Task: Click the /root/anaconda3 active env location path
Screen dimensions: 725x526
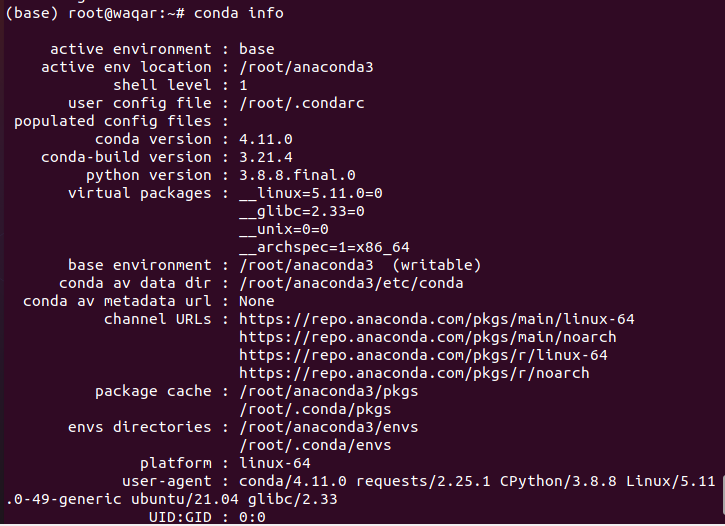Action: [306, 67]
